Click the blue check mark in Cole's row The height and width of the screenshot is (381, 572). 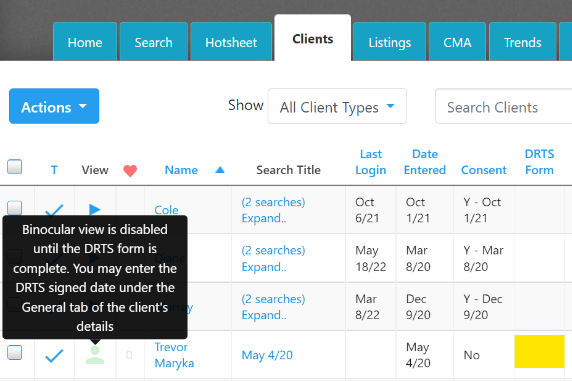(x=54, y=210)
